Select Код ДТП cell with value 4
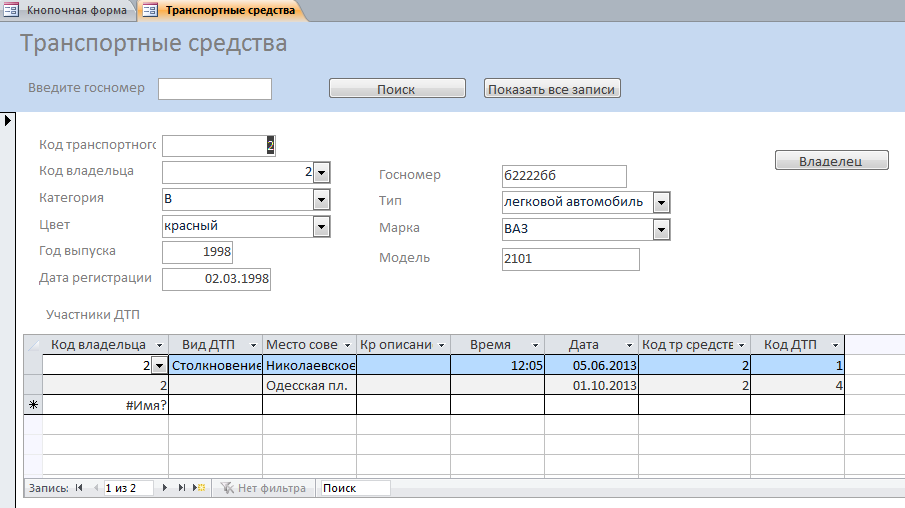This screenshot has width=905, height=508. 798,385
